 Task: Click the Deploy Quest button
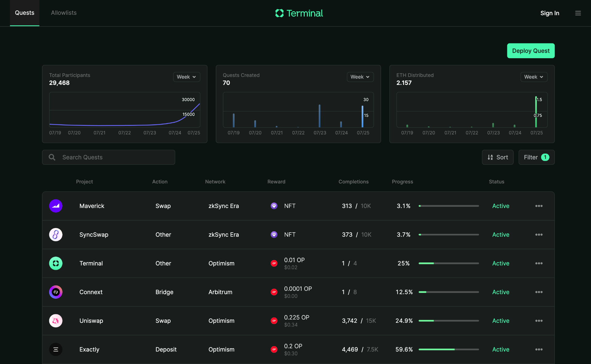point(531,50)
